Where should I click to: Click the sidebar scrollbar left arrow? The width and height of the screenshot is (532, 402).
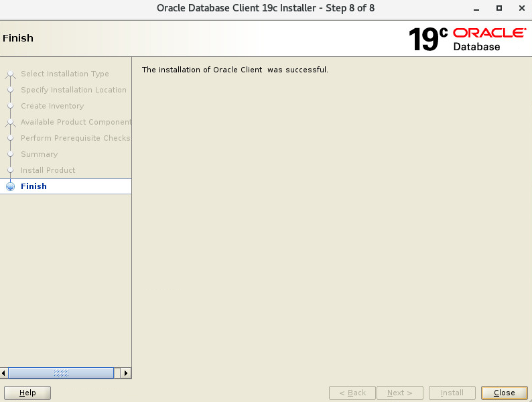tap(4, 373)
